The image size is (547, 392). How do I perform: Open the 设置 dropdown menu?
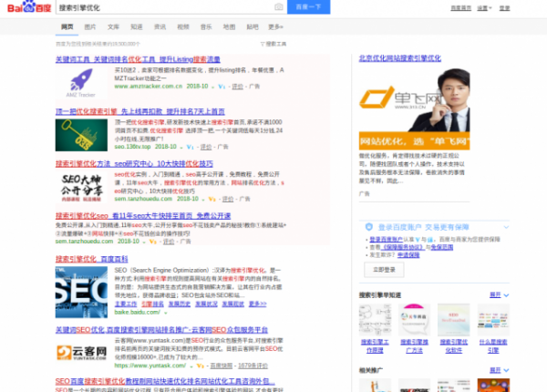coord(484,8)
